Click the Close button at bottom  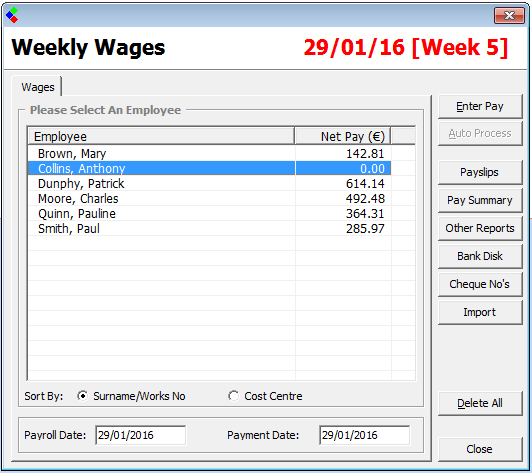point(480,449)
